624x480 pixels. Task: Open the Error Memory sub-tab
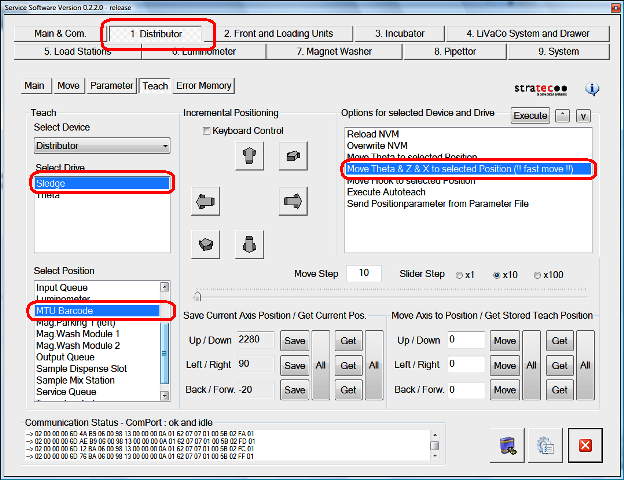[x=203, y=86]
